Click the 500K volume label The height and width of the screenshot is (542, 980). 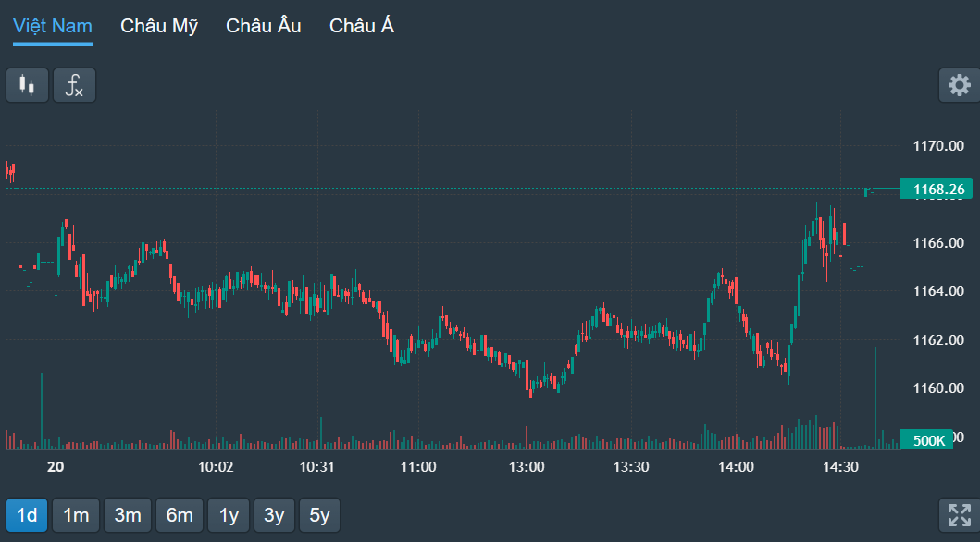(x=928, y=439)
